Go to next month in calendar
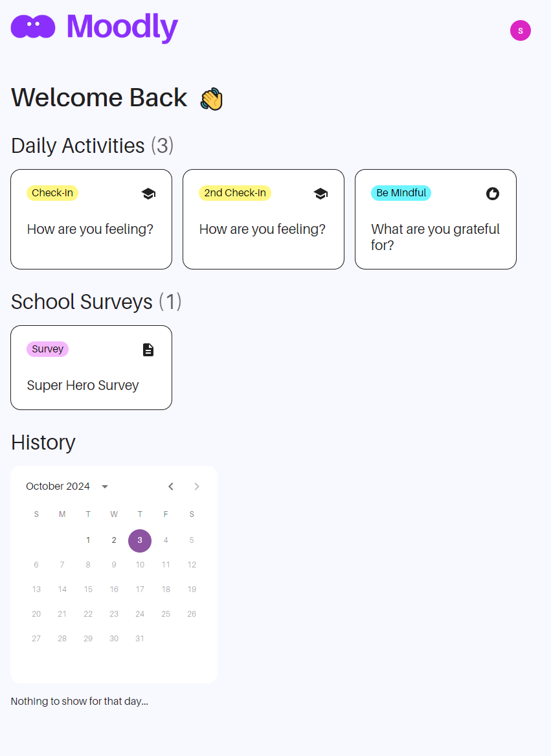 coord(197,487)
